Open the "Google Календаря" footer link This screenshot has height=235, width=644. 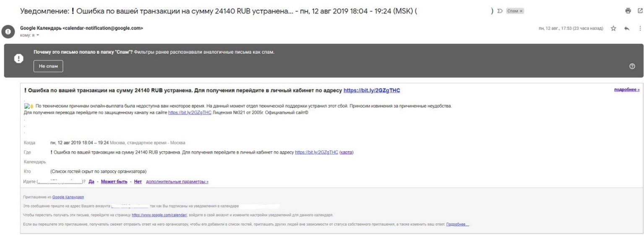click(x=68, y=197)
